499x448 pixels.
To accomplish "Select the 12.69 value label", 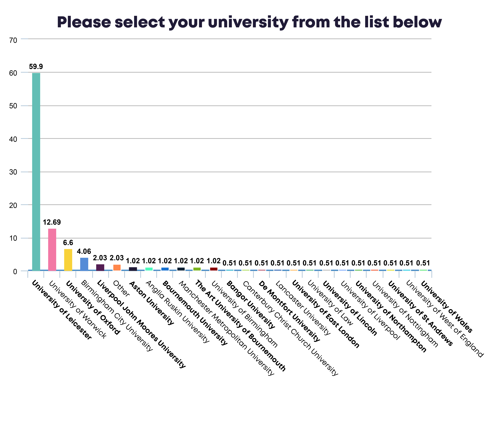I will pyautogui.click(x=52, y=222).
